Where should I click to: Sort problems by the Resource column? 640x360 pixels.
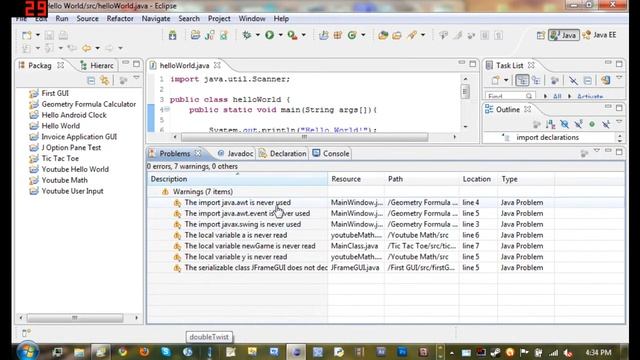pyautogui.click(x=356, y=179)
